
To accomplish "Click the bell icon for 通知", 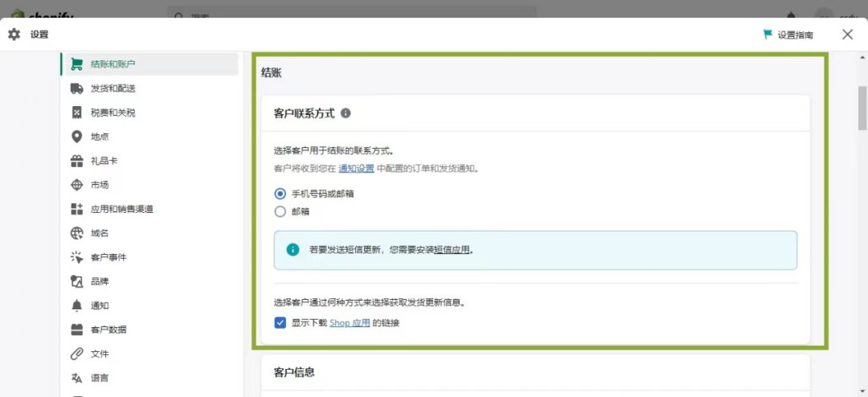I will tap(77, 305).
